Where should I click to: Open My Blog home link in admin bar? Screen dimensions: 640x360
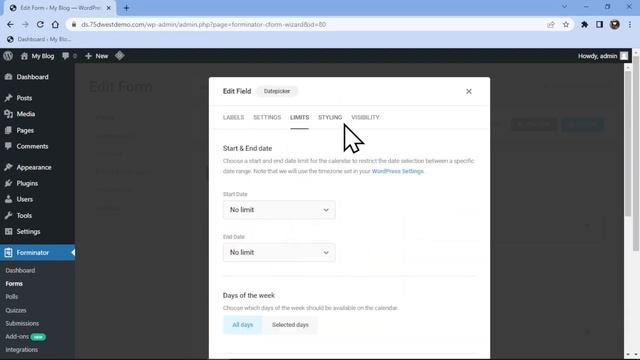(38, 56)
